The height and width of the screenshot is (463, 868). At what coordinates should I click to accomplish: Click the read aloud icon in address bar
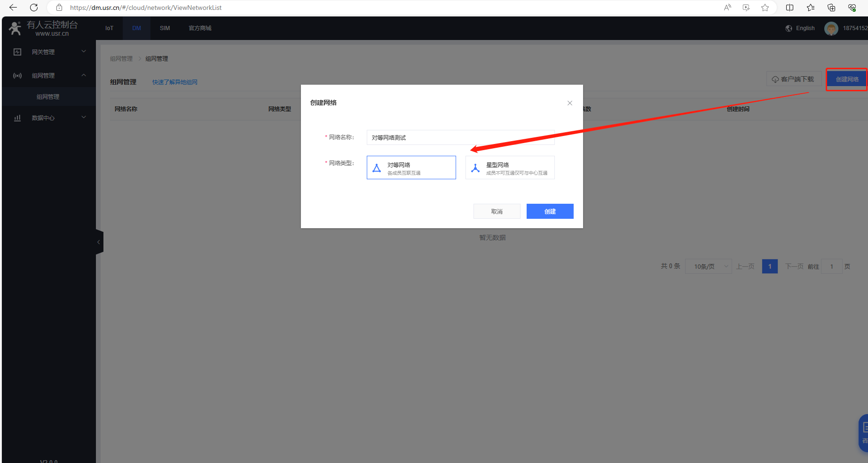(727, 8)
